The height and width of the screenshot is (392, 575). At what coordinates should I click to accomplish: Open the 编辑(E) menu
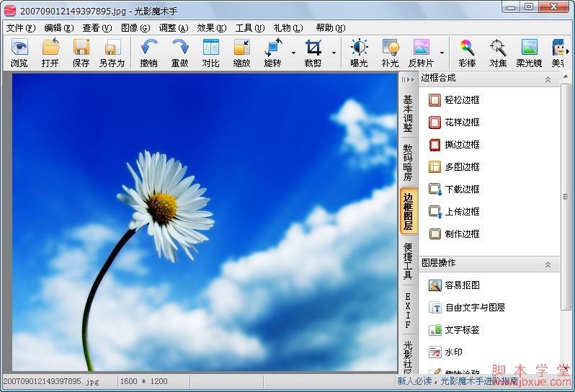pos(59,28)
